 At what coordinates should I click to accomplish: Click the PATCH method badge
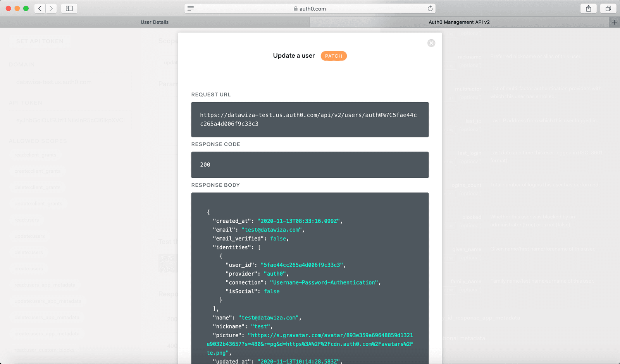[334, 56]
